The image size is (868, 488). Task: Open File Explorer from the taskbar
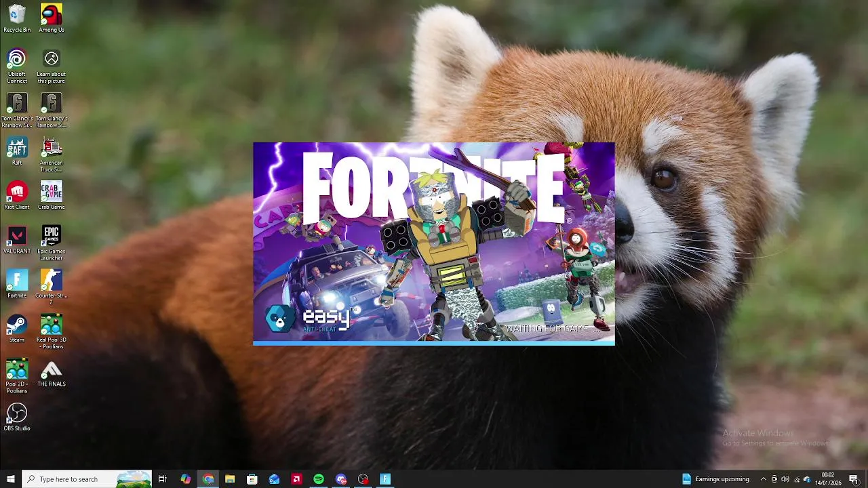pyautogui.click(x=230, y=479)
